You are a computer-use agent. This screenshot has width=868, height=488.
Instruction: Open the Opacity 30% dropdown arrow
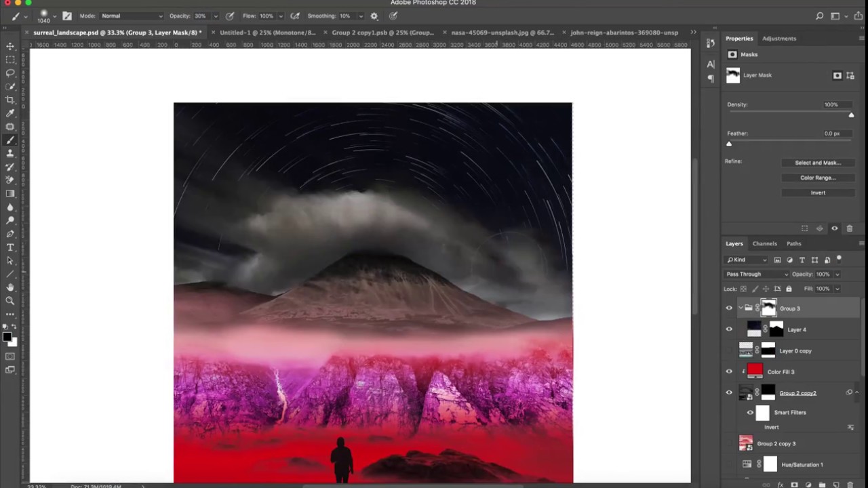point(216,16)
